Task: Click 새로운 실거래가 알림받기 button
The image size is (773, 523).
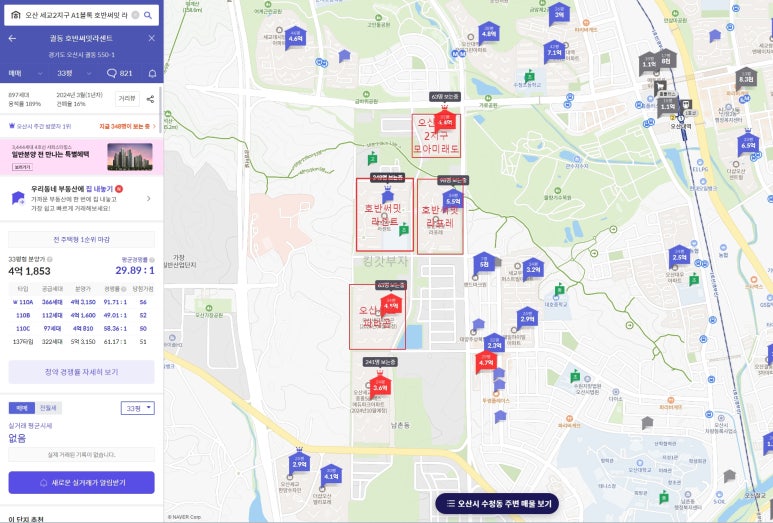Action: (x=81, y=483)
